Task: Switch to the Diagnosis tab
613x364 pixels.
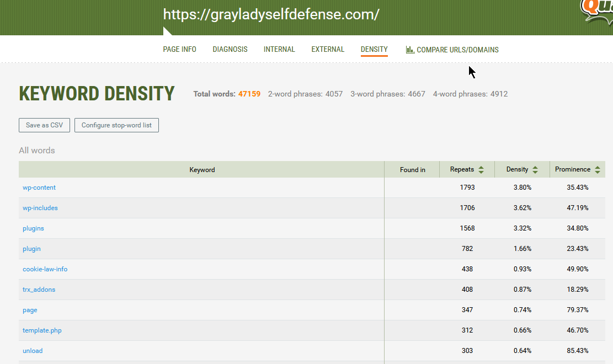Action: tap(230, 50)
